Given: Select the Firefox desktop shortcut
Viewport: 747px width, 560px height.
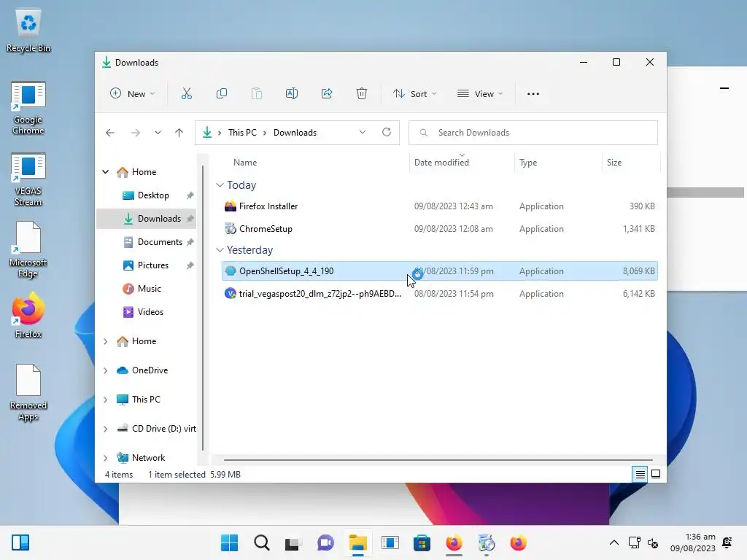Looking at the screenshot, I should tap(28, 316).
